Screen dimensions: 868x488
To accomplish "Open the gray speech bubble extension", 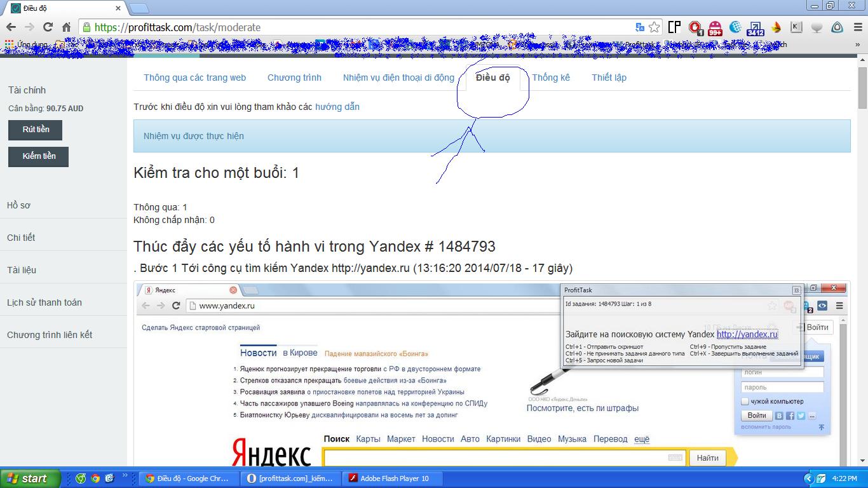I will [x=817, y=27].
